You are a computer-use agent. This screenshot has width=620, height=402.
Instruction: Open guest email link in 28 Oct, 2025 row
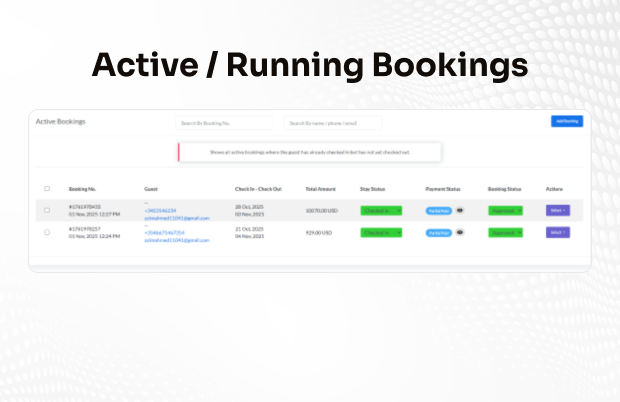pos(177,218)
